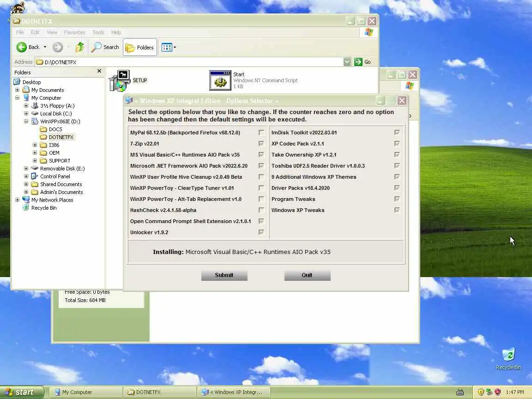The width and height of the screenshot is (532, 399).
Task: Click the green Back arrow icon
Action: click(21, 47)
